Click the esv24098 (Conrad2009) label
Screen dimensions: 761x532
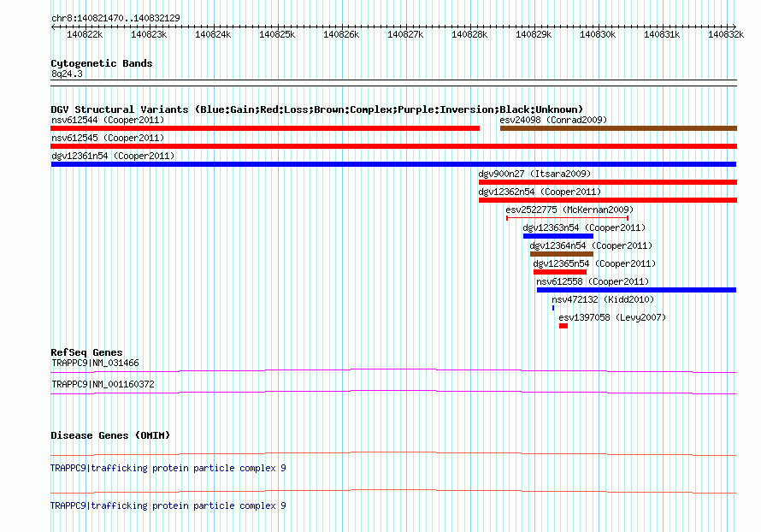(x=553, y=120)
